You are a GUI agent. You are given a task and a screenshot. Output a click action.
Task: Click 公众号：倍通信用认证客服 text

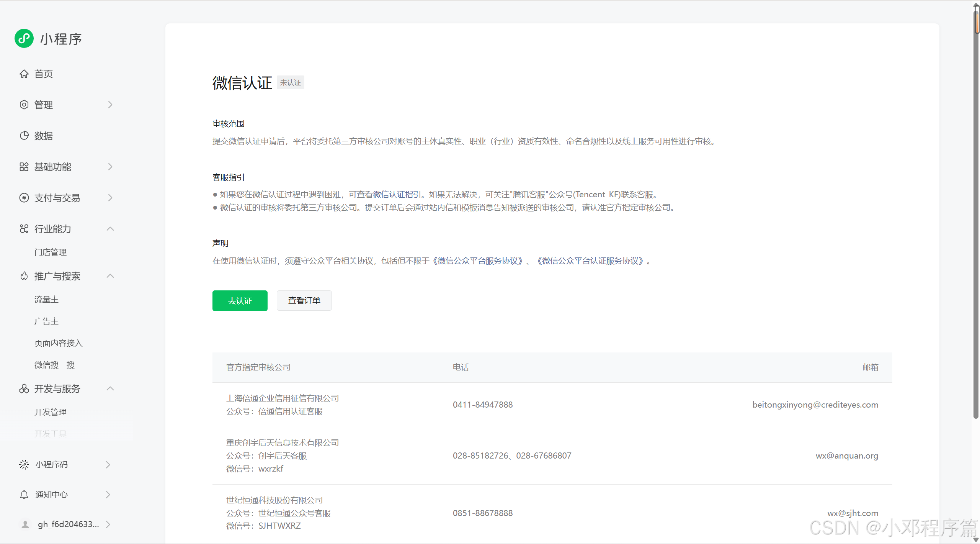(274, 411)
